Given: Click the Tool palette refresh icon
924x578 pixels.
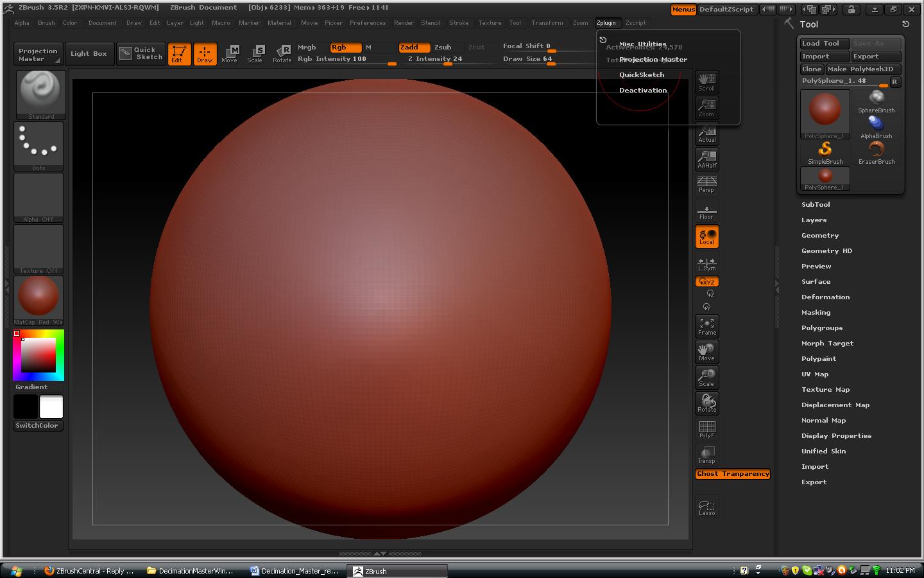Looking at the screenshot, I should [905, 24].
